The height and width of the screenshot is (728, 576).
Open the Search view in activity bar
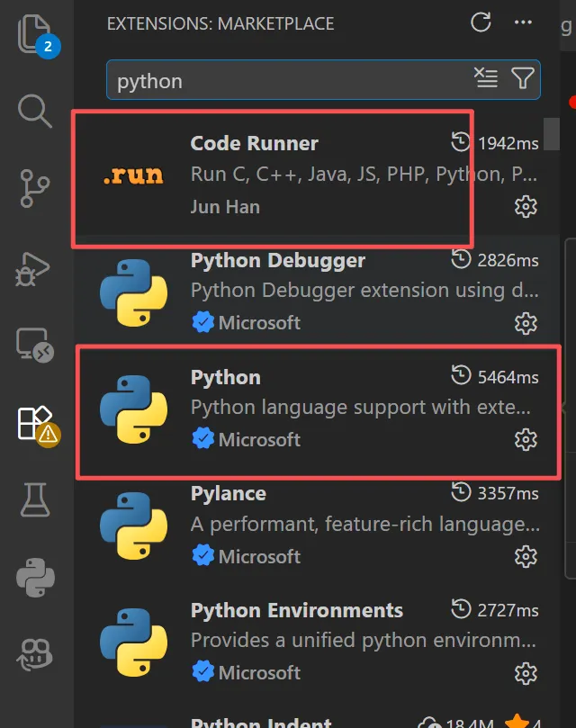pos(35,111)
